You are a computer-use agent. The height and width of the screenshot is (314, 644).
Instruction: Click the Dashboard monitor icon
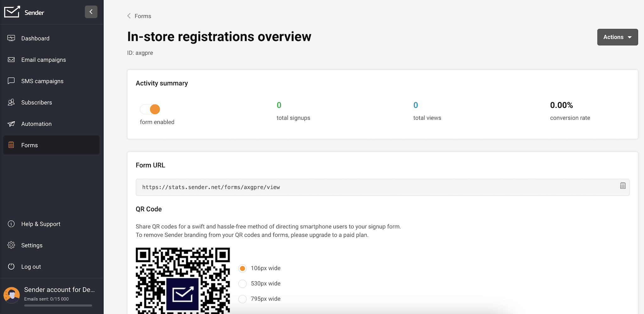[x=11, y=38]
